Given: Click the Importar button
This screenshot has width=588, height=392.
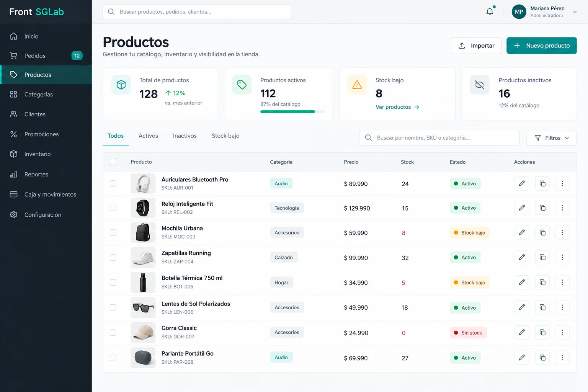Looking at the screenshot, I should tap(476, 46).
